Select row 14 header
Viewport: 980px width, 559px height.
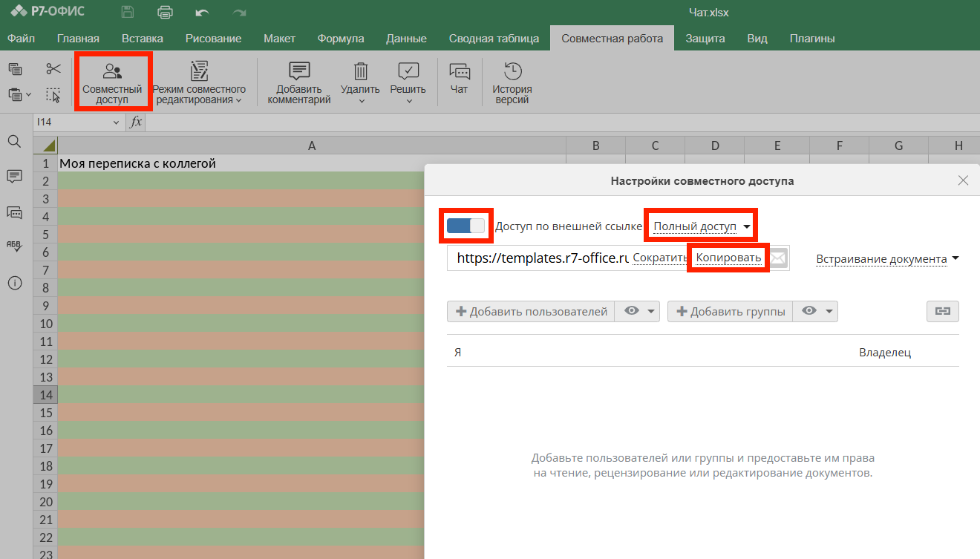click(x=45, y=395)
